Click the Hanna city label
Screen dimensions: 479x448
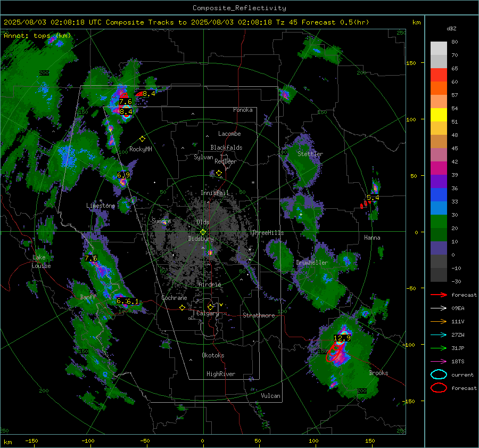pos(372,238)
